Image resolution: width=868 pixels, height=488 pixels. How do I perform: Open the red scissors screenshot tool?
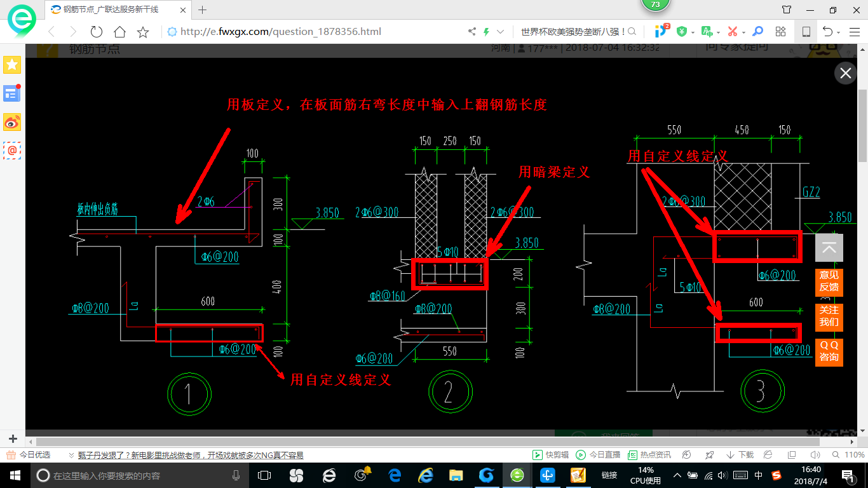pyautogui.click(x=732, y=31)
